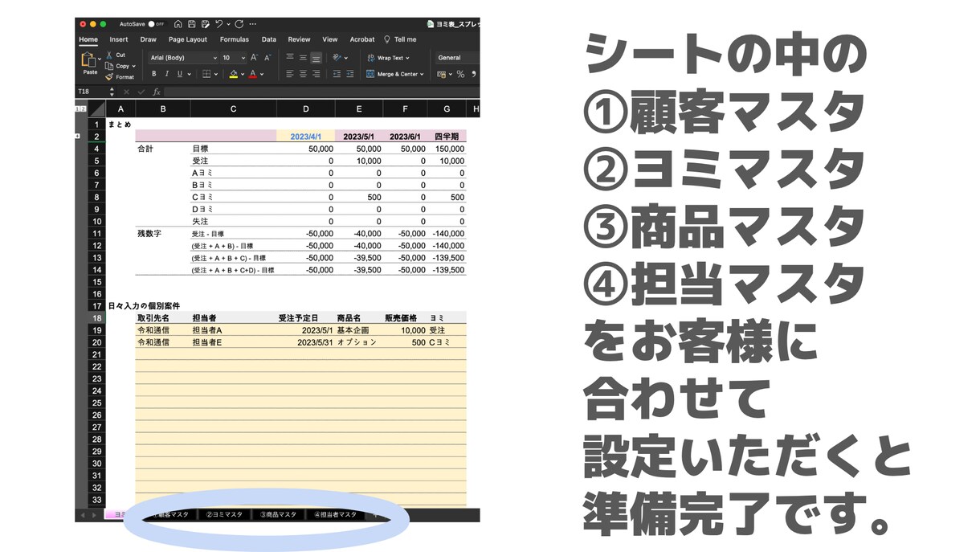Switch to the Draw ribbon tab

coord(148,39)
